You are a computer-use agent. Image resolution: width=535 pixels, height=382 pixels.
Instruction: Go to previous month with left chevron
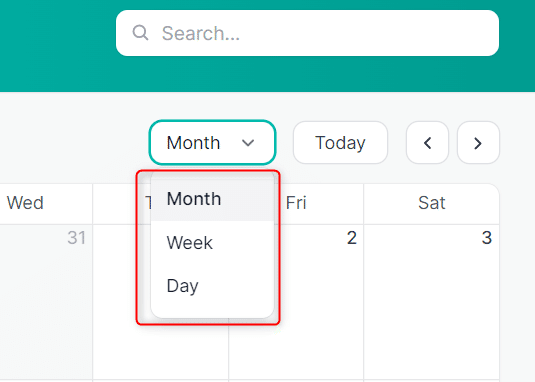(x=427, y=143)
